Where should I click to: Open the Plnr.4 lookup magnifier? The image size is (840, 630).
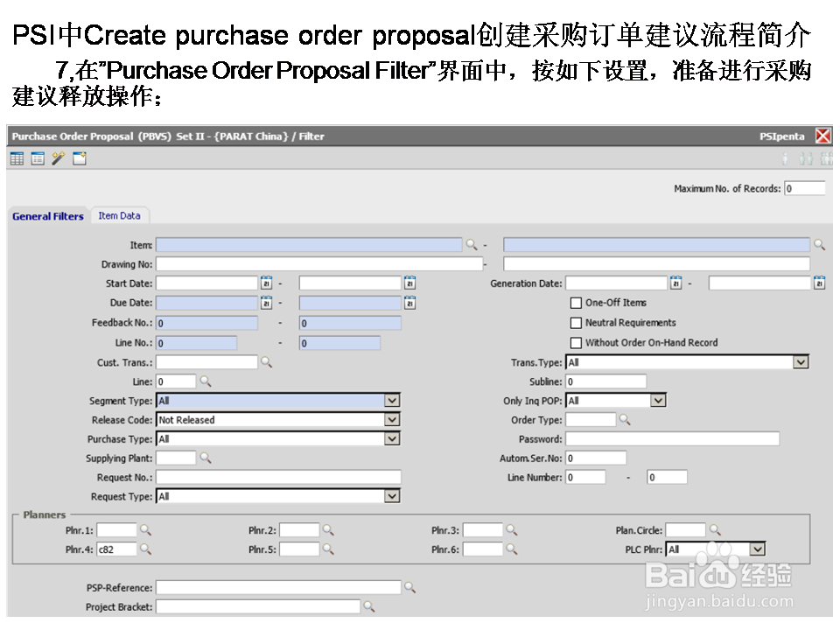[145, 549]
